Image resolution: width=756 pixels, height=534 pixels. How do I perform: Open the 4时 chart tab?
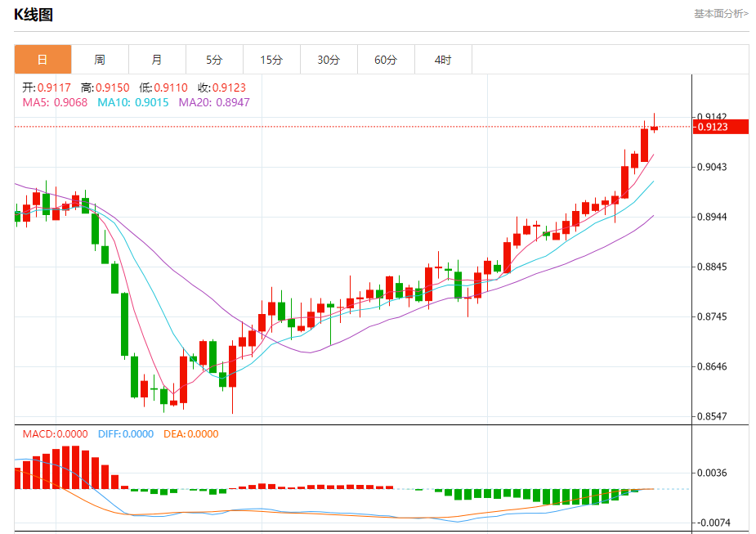443,60
